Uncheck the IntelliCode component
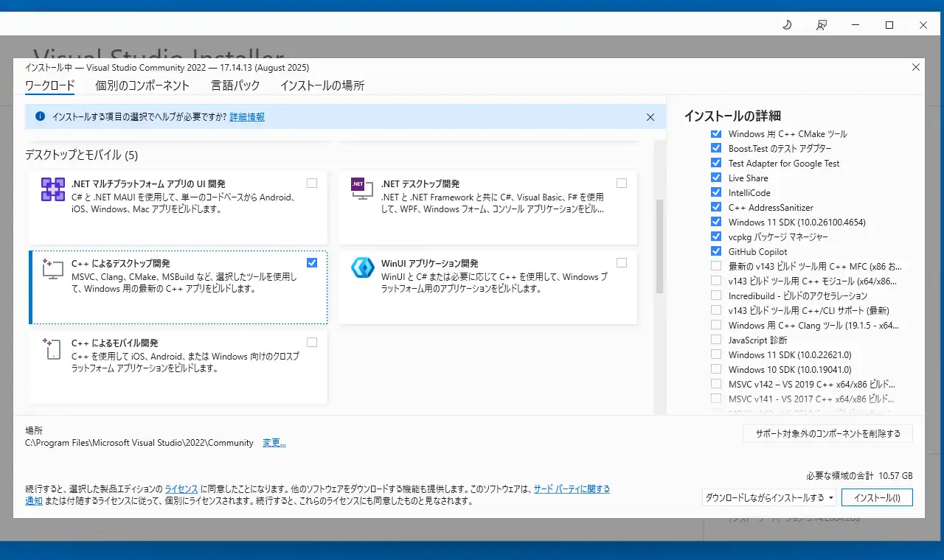The image size is (944, 560). point(716,192)
